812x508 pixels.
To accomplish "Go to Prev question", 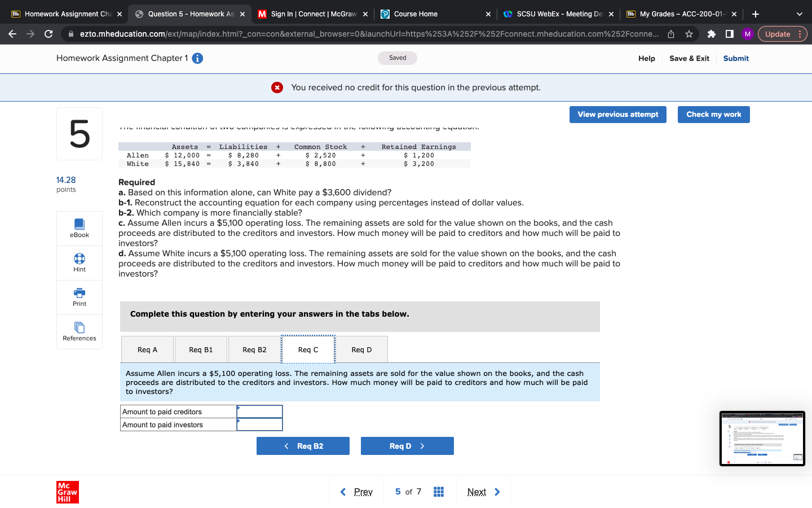I will click(356, 492).
